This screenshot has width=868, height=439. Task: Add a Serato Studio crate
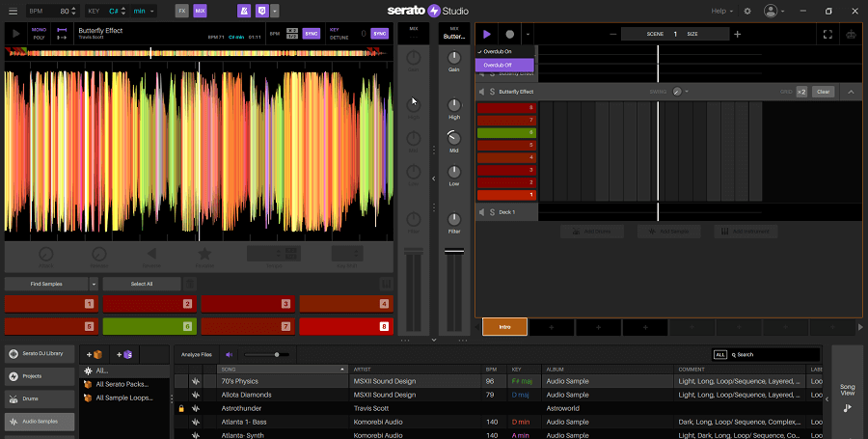pos(124,354)
